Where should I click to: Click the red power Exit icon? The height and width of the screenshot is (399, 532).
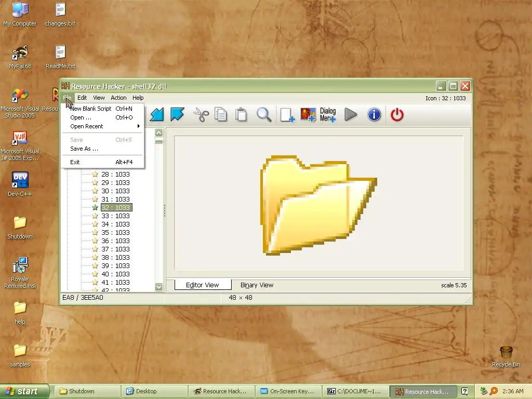(397, 115)
